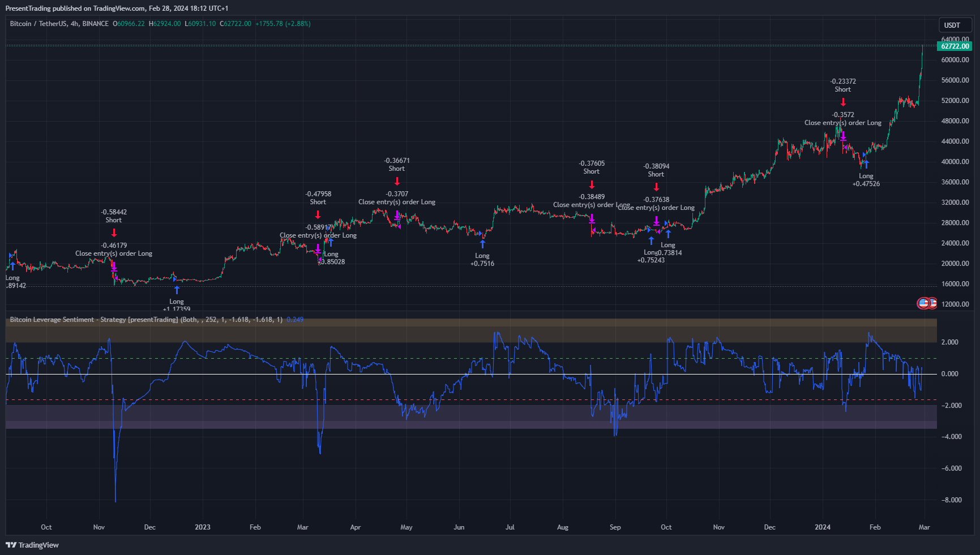980x555 pixels.
Task: Click the red Short arrow under -0.36671
Action: pos(397,181)
